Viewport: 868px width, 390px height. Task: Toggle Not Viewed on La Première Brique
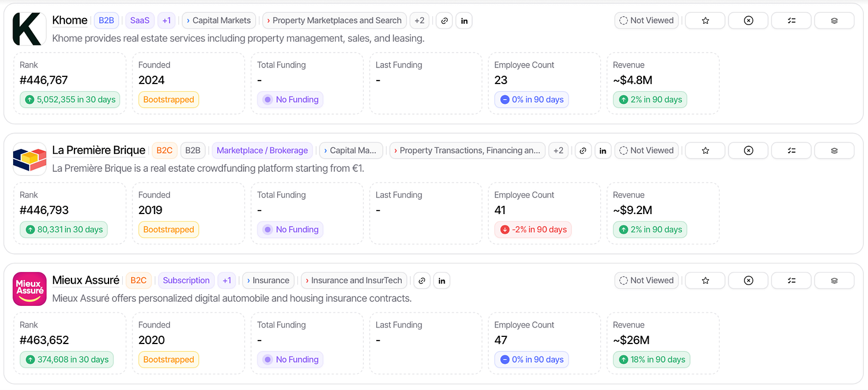(x=646, y=150)
